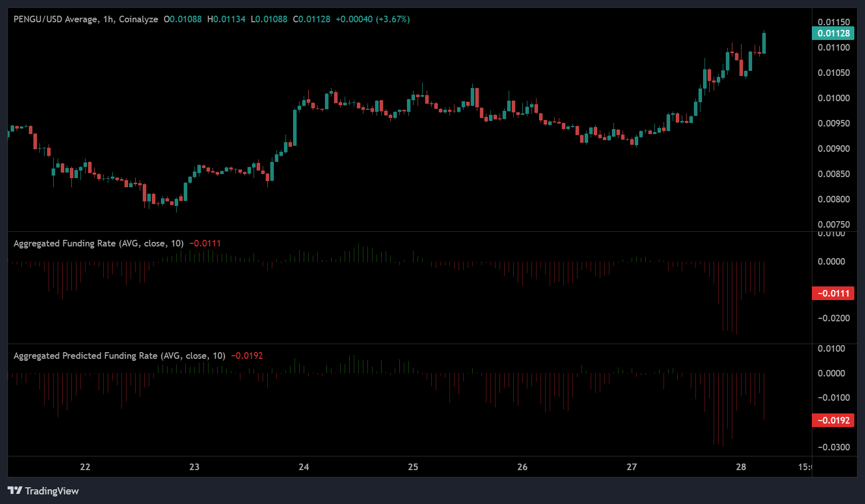Viewport: 865px width, 504px height.
Task: Click the green 0.01128 current price tag
Action: point(833,33)
